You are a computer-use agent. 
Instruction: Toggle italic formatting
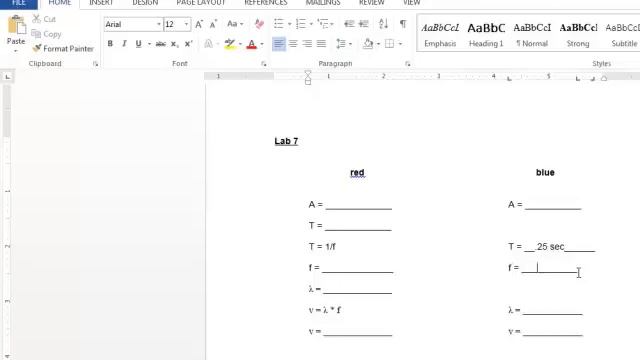click(124, 44)
